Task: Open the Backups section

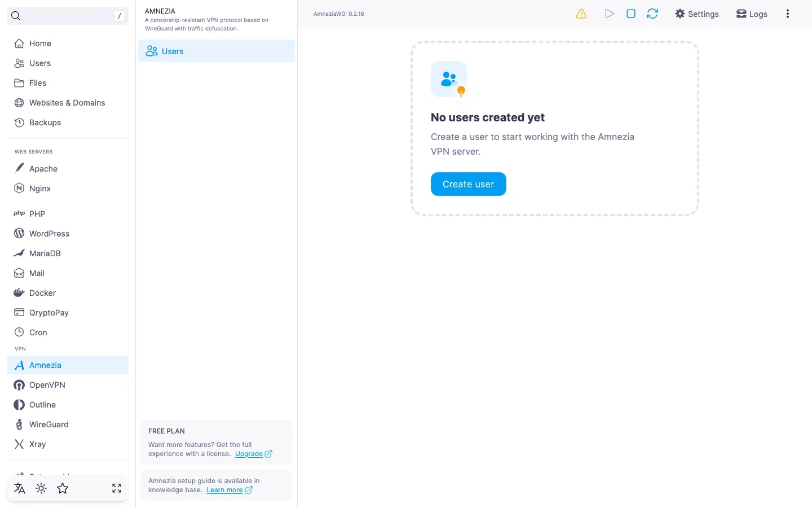Action: coord(68,122)
